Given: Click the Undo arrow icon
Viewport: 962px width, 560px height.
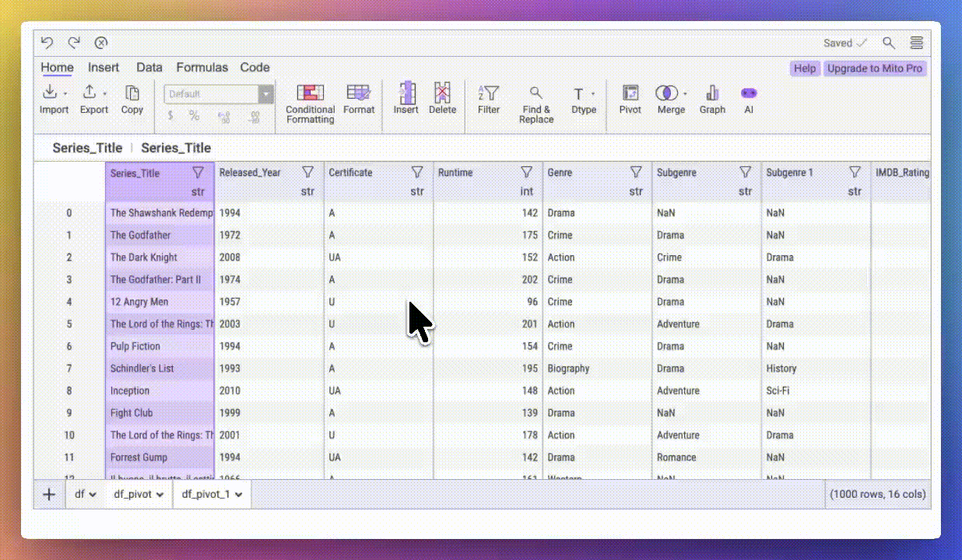Looking at the screenshot, I should coord(47,44).
